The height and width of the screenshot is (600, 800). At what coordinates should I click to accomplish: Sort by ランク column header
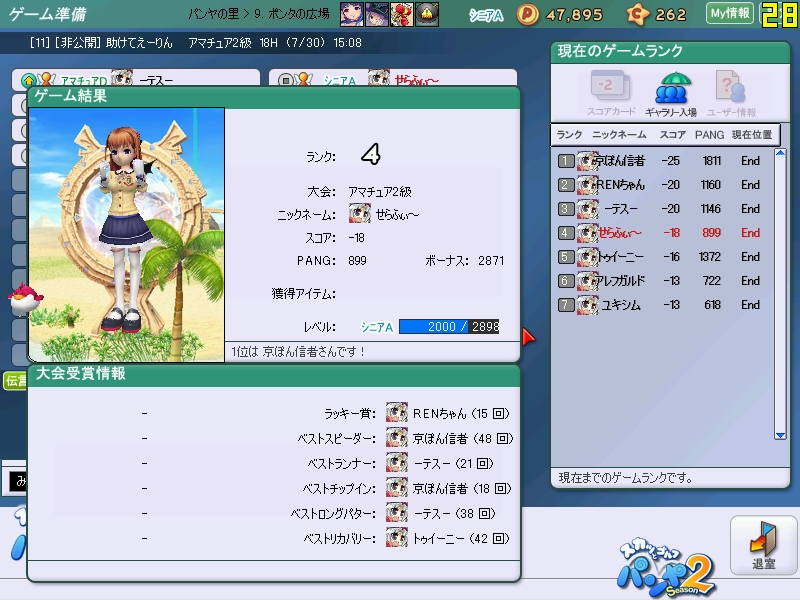point(569,135)
